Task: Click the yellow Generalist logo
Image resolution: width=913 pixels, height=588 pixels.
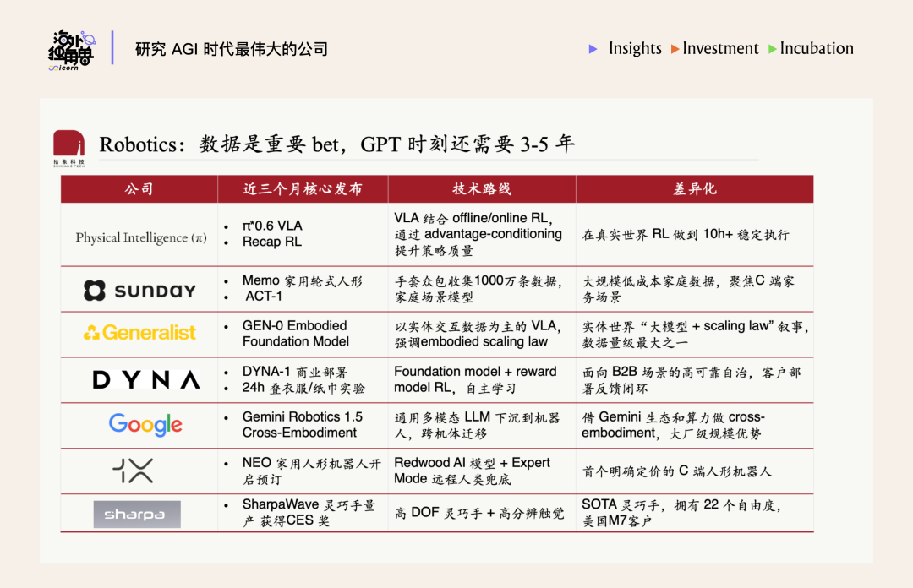Action: pos(139,333)
